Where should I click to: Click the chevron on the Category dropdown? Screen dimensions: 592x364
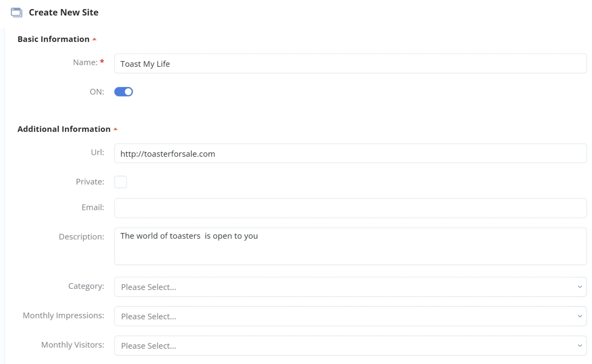pos(580,287)
